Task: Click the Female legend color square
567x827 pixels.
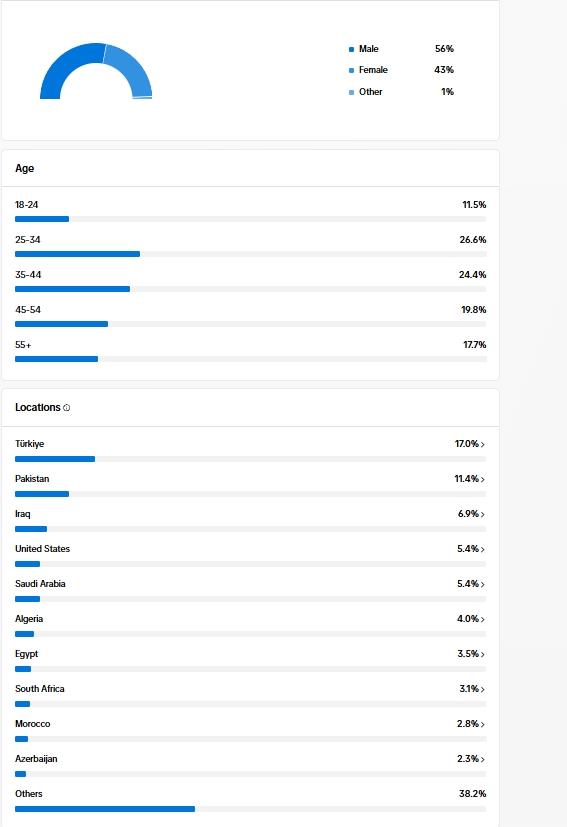Action: coord(351,71)
